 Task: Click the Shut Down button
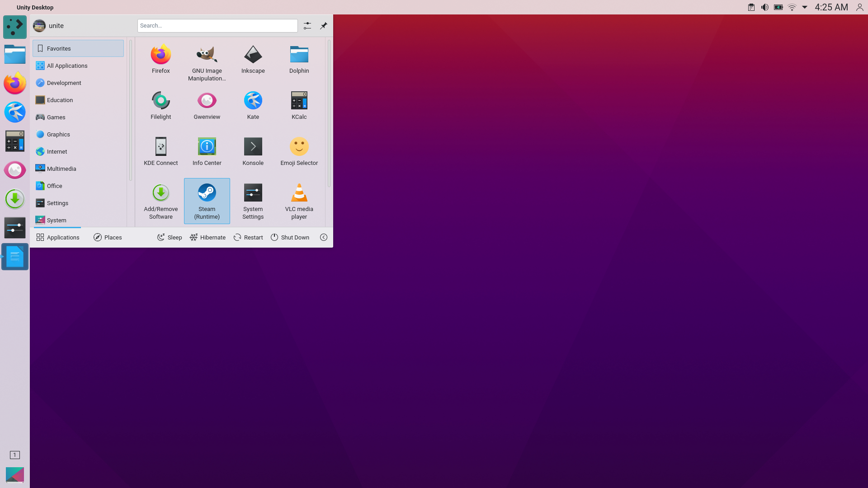(290, 237)
